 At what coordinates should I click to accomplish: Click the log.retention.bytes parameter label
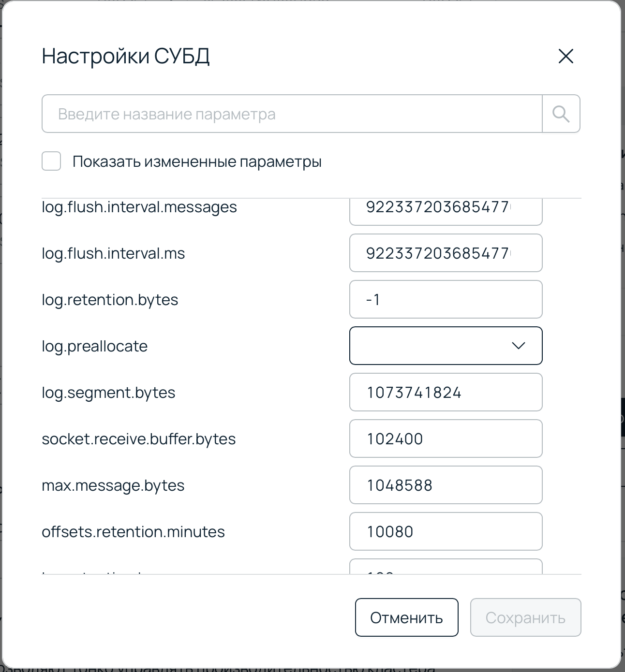tap(110, 299)
